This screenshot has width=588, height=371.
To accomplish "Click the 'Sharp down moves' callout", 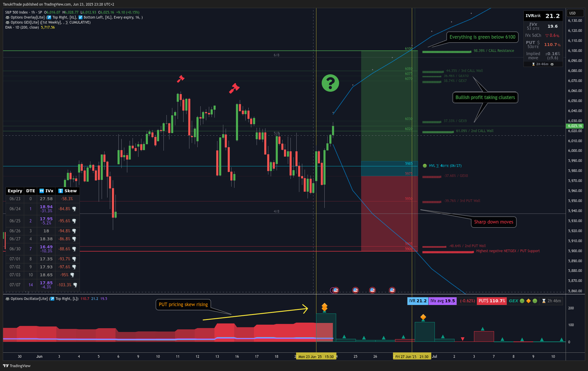I will point(493,222).
